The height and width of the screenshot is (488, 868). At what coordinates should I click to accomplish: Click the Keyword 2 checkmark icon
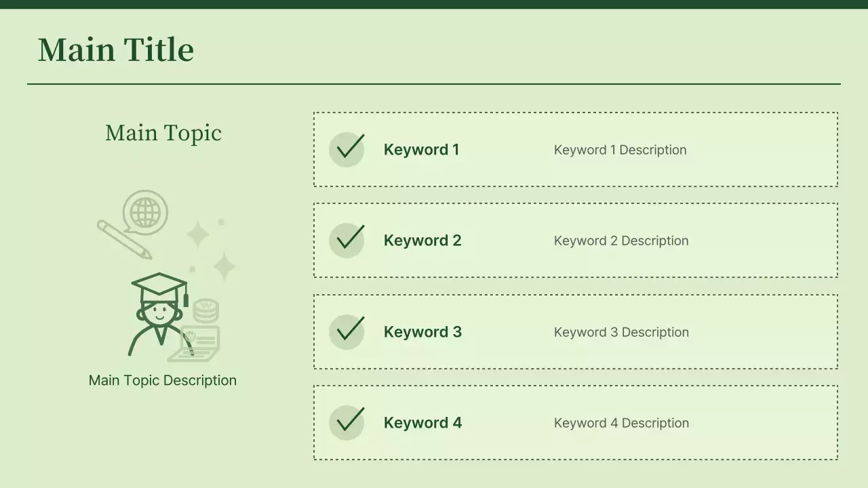(x=347, y=240)
